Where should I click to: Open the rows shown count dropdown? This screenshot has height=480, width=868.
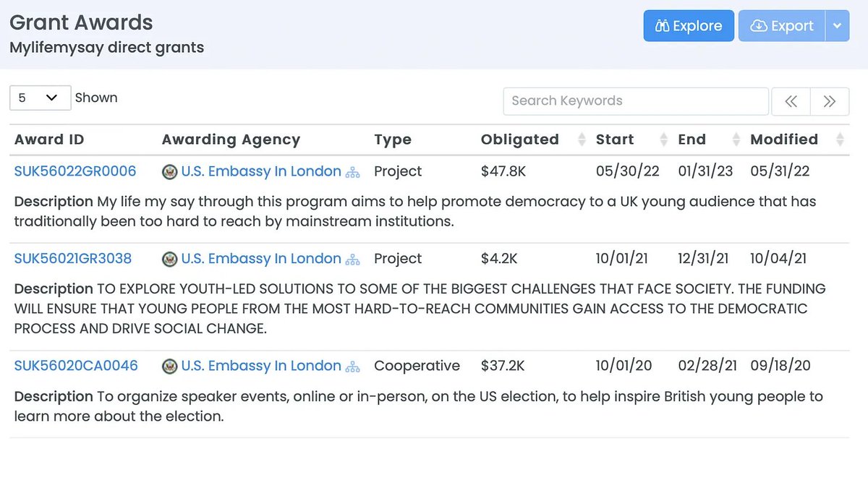pyautogui.click(x=40, y=98)
